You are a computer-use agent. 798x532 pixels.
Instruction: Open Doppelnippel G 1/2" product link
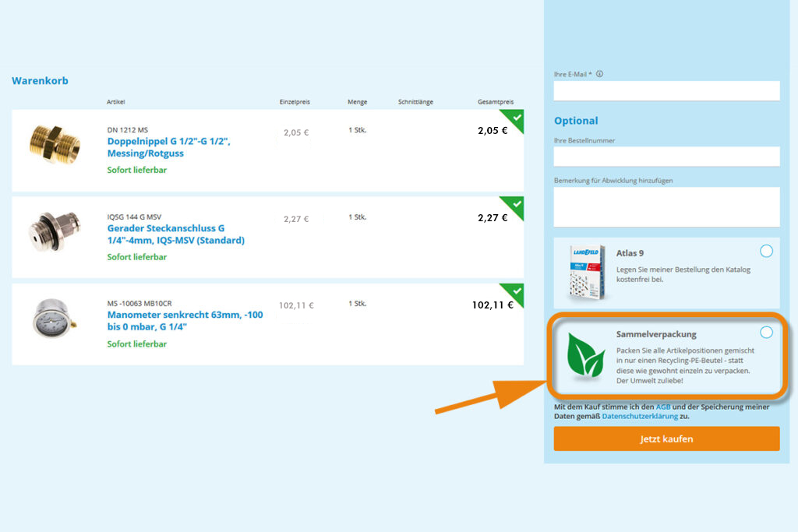coord(168,147)
